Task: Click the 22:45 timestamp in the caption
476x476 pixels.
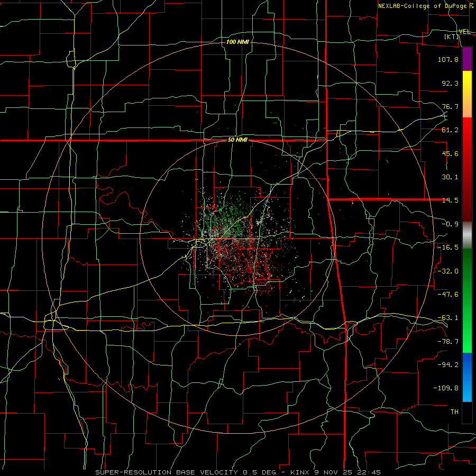Action: click(369, 472)
